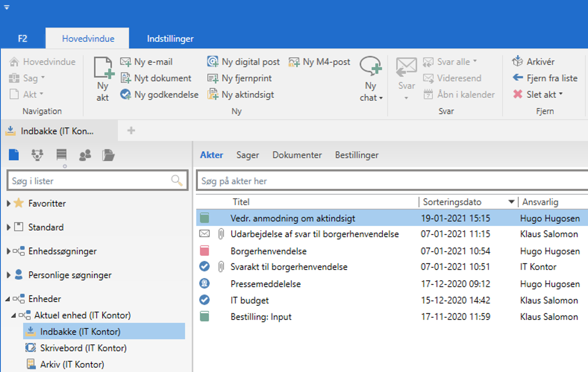Open Skrivebord (IT Kontor)

76,348
